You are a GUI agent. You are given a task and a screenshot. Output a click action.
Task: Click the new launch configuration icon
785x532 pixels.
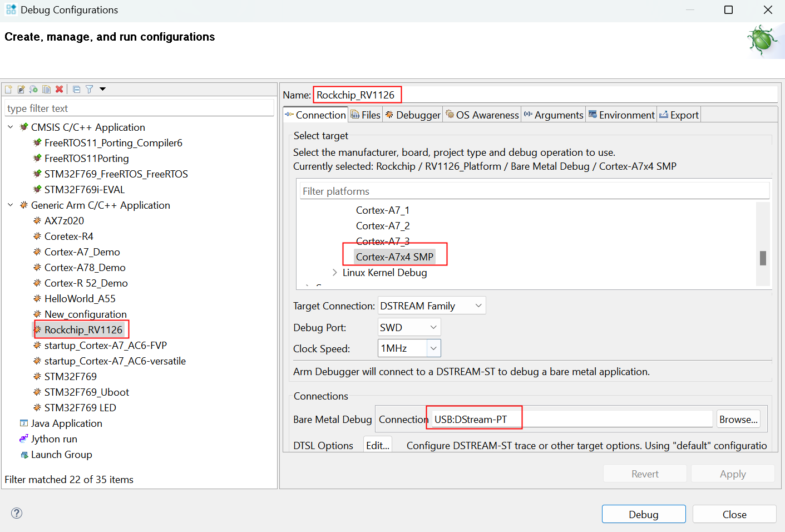pyautogui.click(x=8, y=89)
